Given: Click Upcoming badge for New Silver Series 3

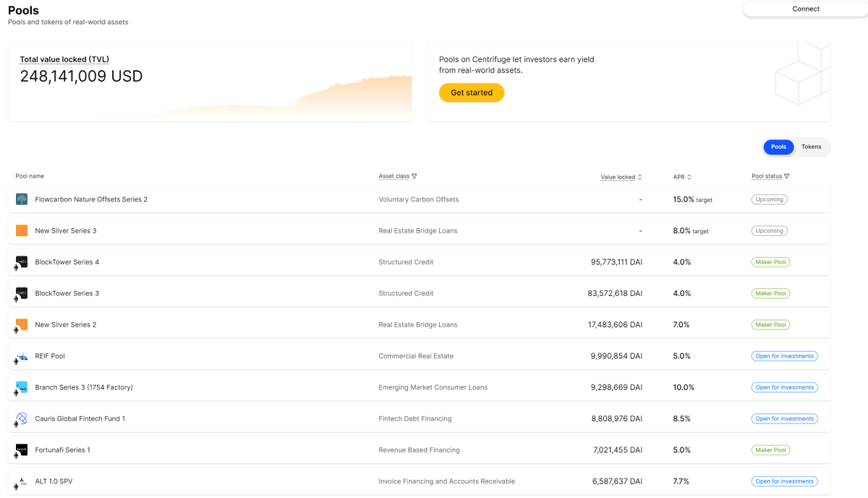Looking at the screenshot, I should tap(770, 231).
